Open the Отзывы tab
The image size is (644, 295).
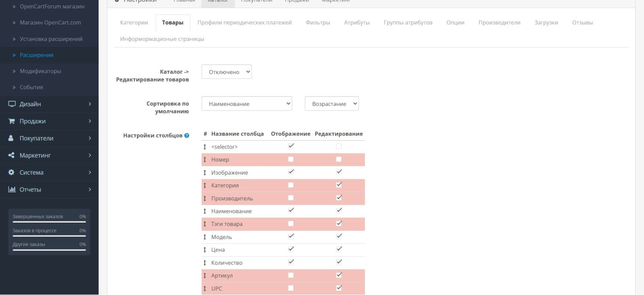coord(582,23)
